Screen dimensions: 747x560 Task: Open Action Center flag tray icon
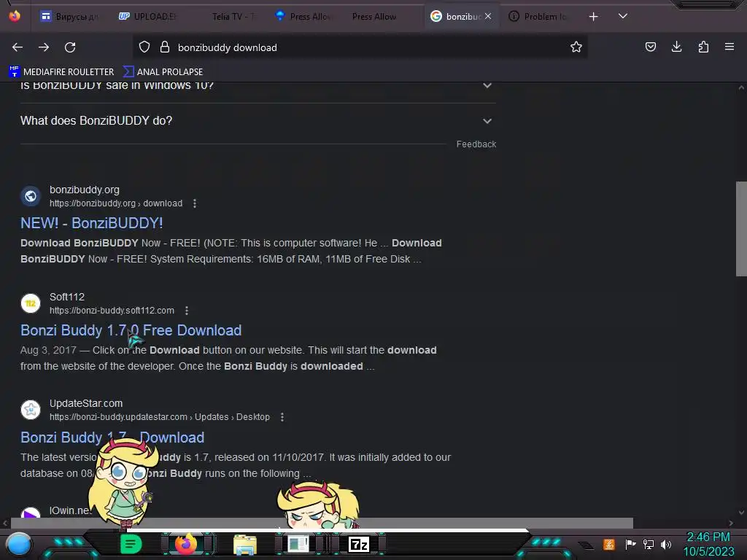(x=630, y=544)
